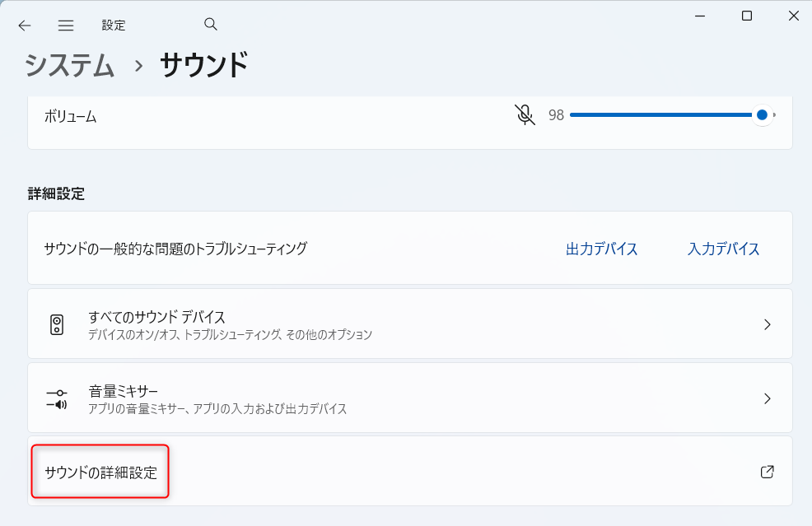Open the hamburger navigation menu

[66, 26]
